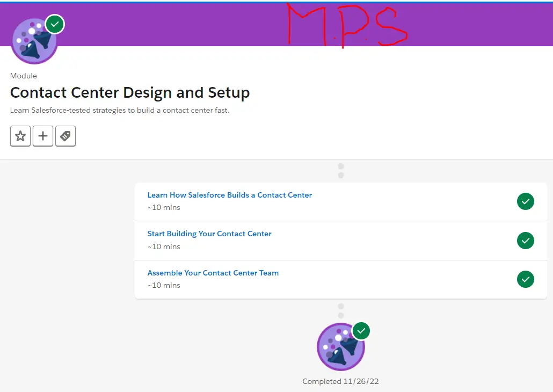Open the Start Building Your Contact Center unit
553x392 pixels.
pos(209,234)
